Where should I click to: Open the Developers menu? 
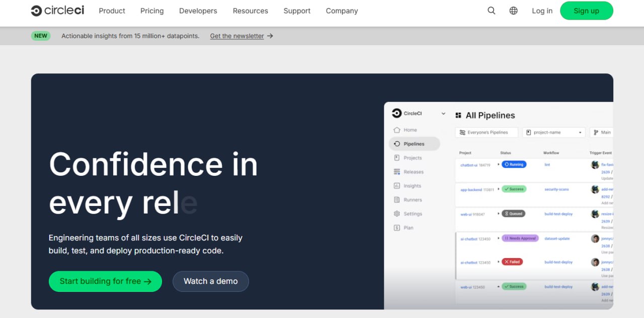click(x=198, y=11)
